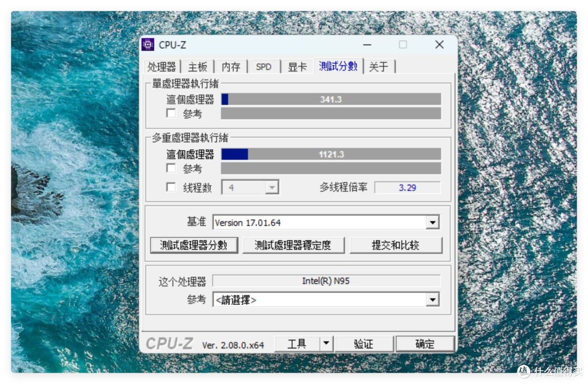Click the empty single-thread reference bar
588x384 pixels.
click(x=331, y=113)
